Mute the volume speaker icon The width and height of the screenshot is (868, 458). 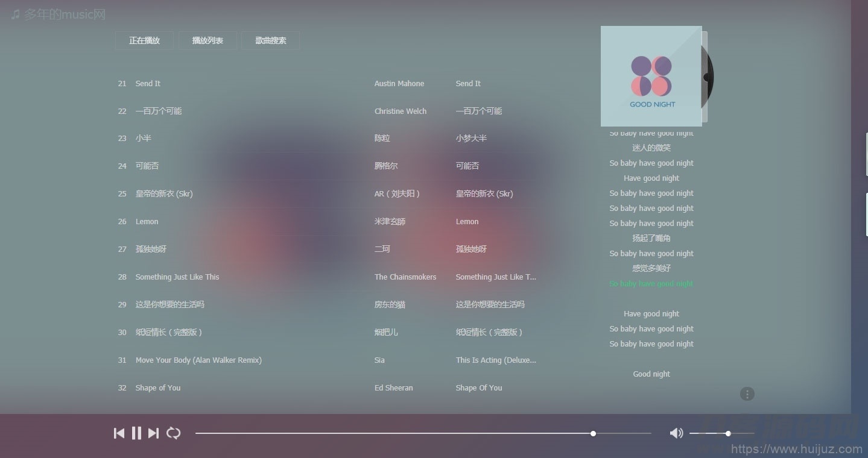[676, 433]
